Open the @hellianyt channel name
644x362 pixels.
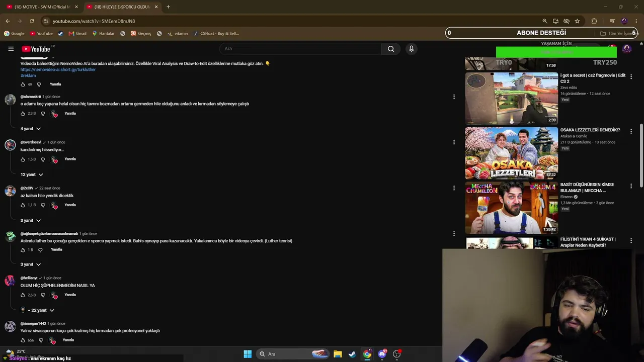[x=29, y=278]
